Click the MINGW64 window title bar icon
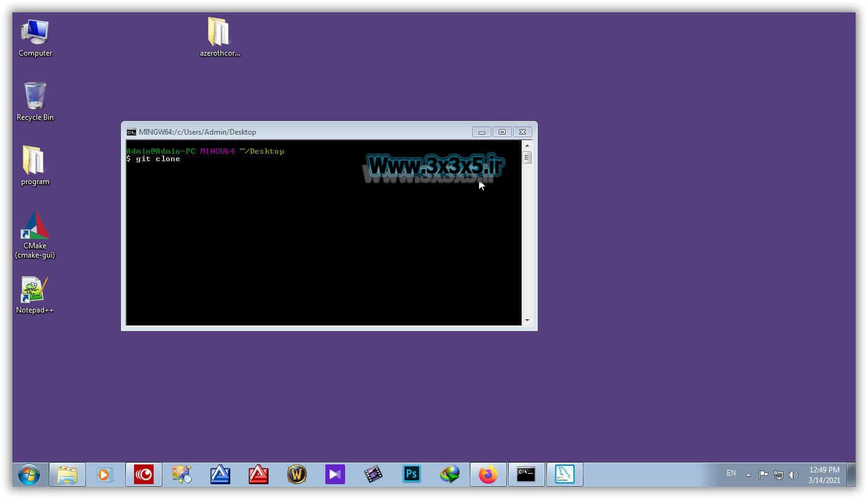 (x=131, y=132)
